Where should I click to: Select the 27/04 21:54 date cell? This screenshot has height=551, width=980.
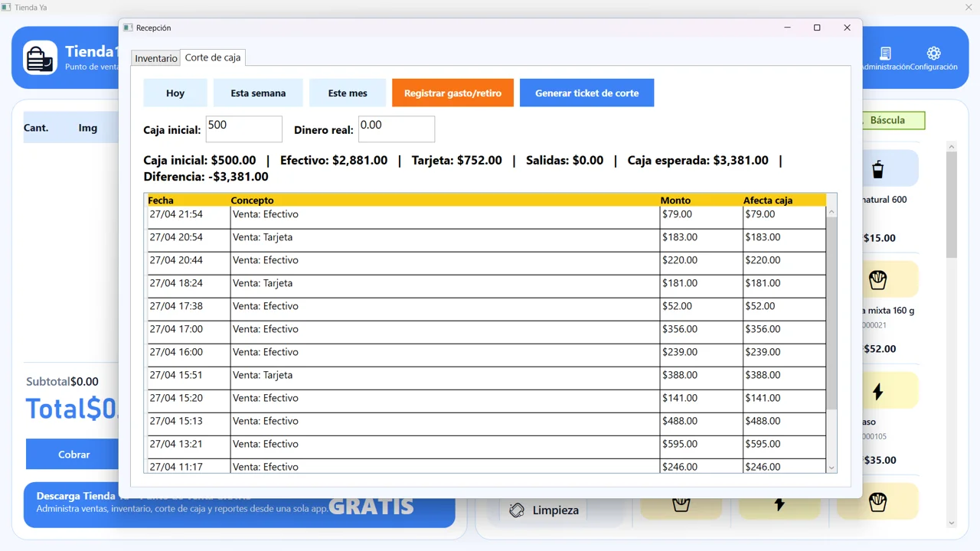(188, 217)
